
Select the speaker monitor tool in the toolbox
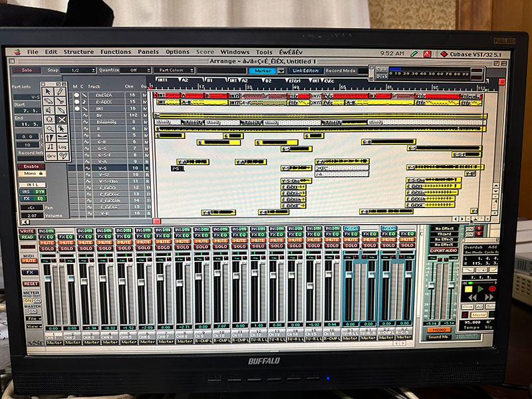click(x=48, y=110)
